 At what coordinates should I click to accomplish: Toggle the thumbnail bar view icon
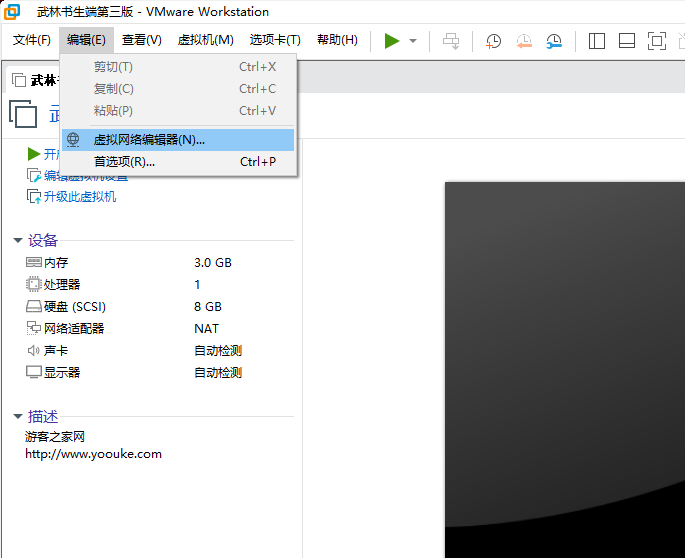627,41
